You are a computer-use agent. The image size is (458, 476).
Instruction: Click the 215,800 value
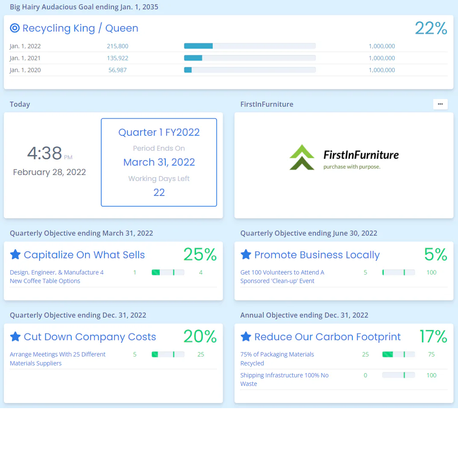pos(117,46)
